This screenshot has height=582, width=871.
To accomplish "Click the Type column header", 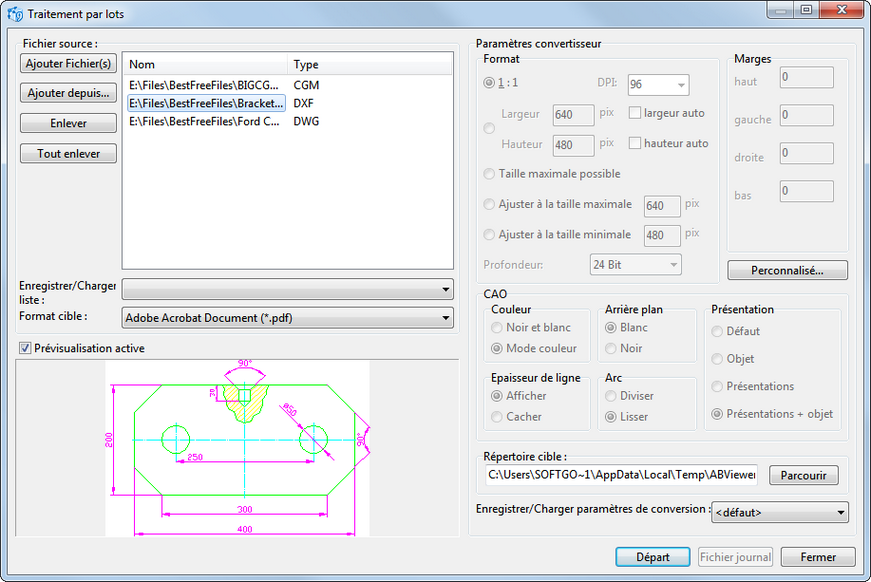I will (370, 64).
